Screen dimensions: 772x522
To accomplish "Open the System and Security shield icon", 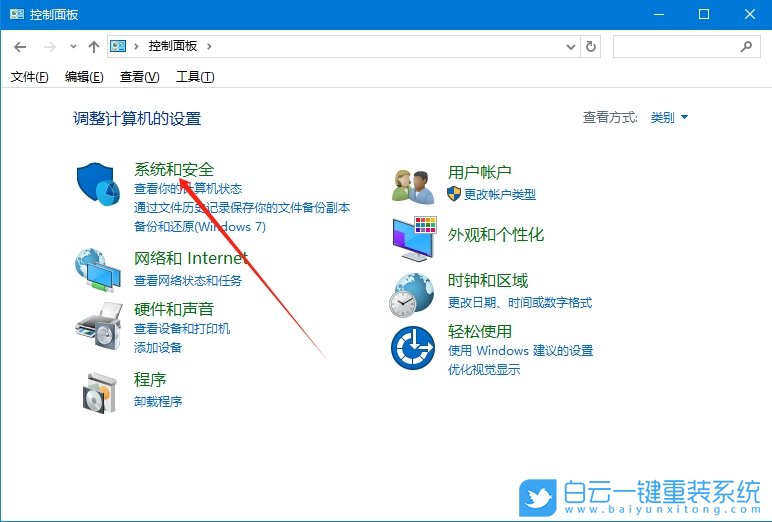I will [x=98, y=184].
